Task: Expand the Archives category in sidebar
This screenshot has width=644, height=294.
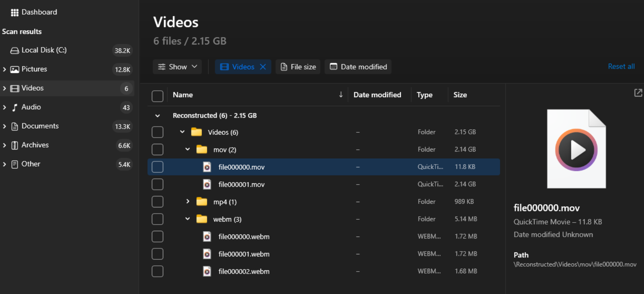Action: point(4,145)
